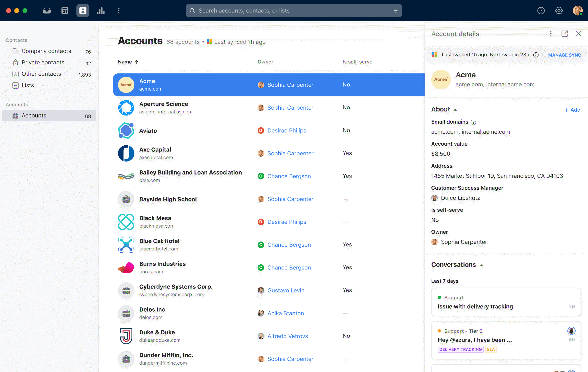Viewport: 588px width, 372px height.
Task: Click the Delos Inc briefcase icon
Action: [x=126, y=313]
